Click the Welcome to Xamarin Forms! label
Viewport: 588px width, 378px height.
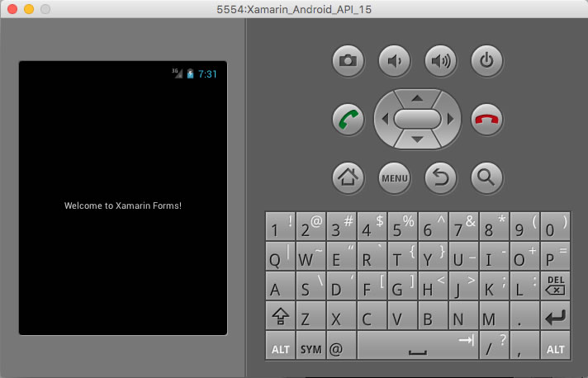click(x=122, y=206)
